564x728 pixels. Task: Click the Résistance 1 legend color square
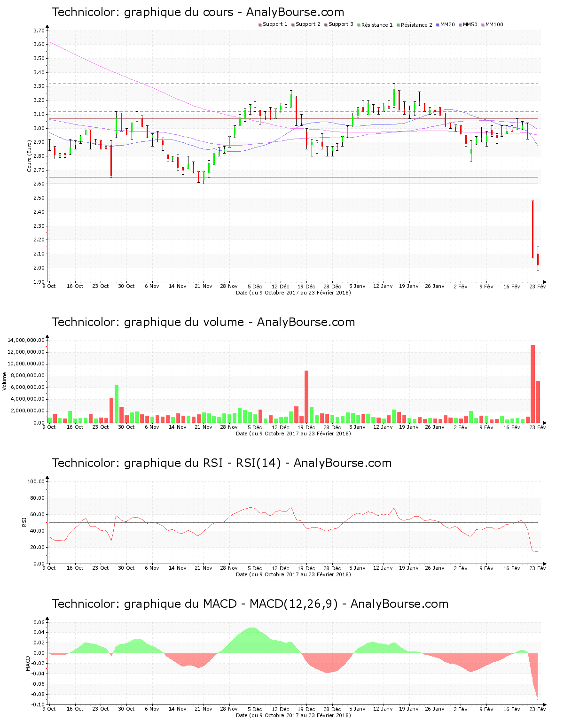(359, 24)
